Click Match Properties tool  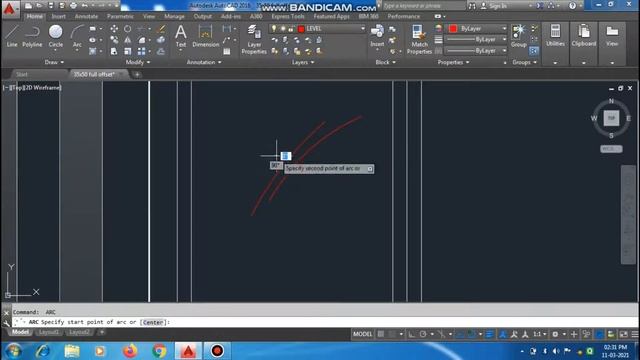419,39
